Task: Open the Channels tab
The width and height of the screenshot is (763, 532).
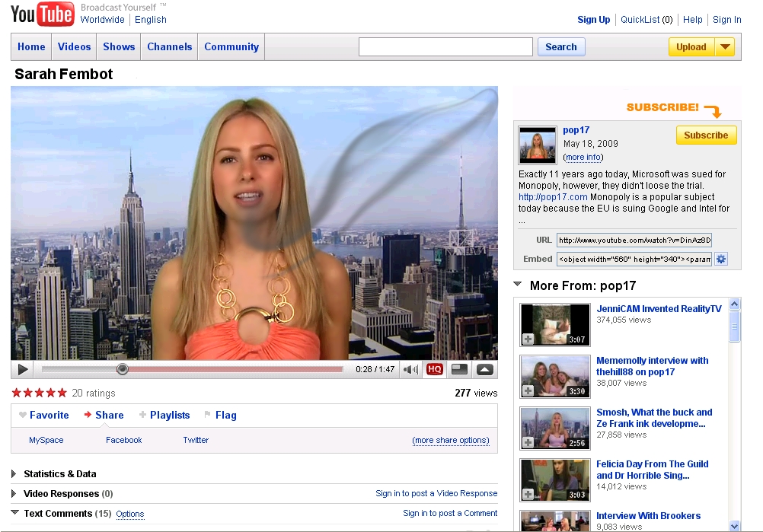Action: coord(169,47)
